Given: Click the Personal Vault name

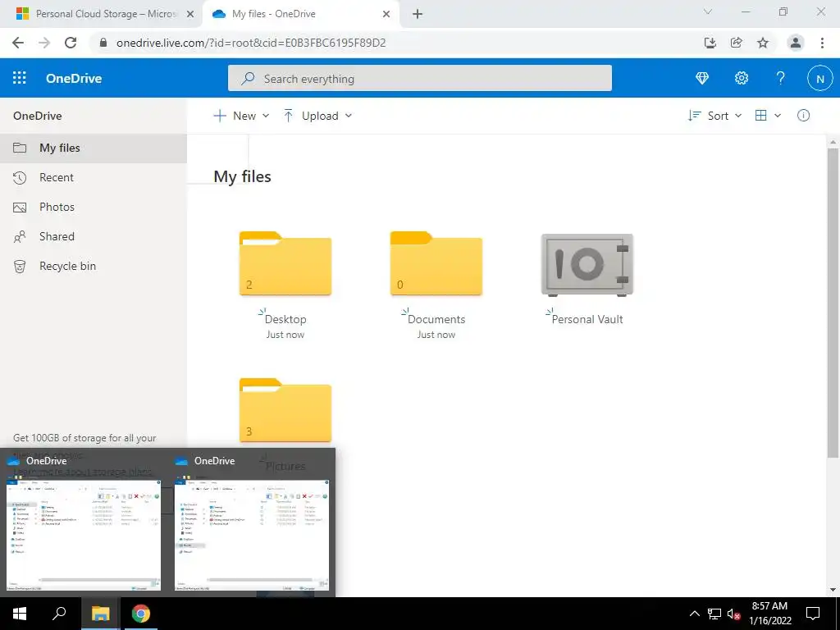Looking at the screenshot, I should (587, 319).
